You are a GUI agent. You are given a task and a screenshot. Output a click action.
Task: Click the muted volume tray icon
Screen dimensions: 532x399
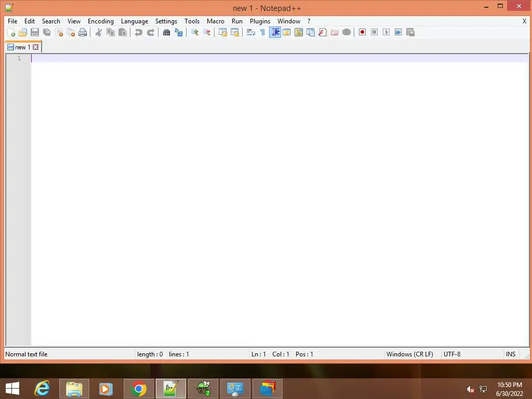tap(470, 389)
